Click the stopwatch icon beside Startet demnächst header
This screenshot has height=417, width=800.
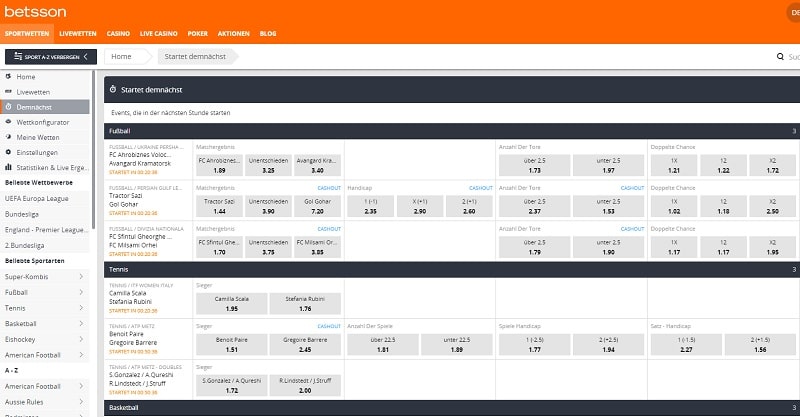113,89
